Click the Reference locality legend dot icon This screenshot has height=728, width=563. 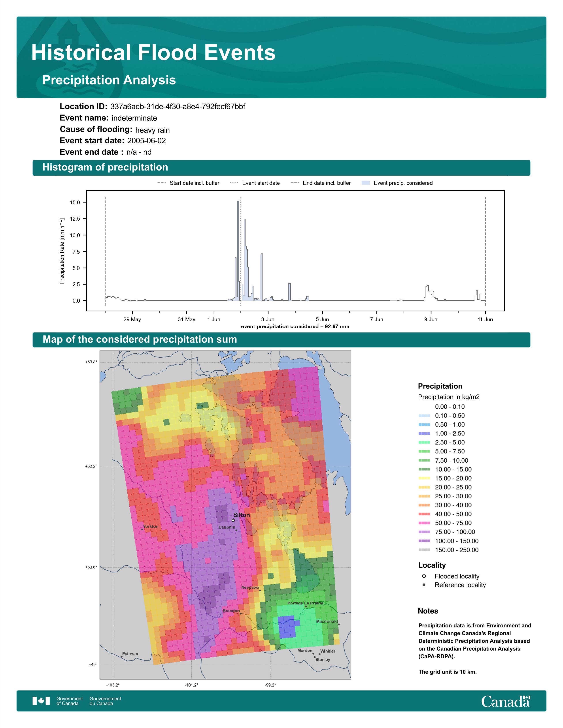tap(424, 585)
